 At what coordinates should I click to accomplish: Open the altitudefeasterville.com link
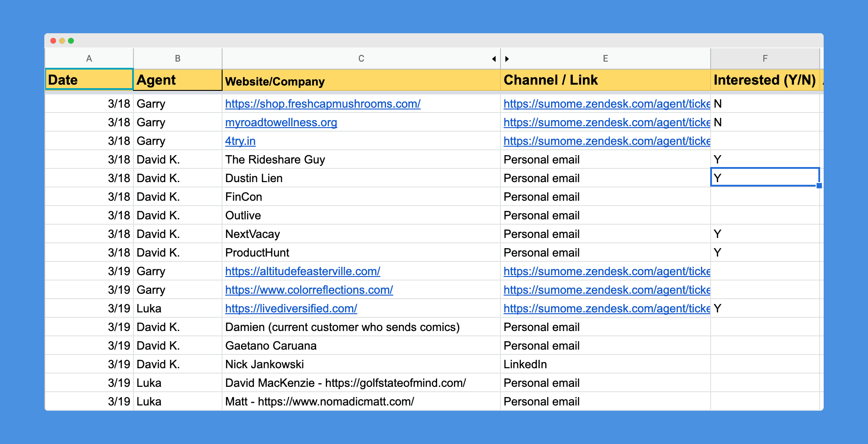[x=303, y=271]
